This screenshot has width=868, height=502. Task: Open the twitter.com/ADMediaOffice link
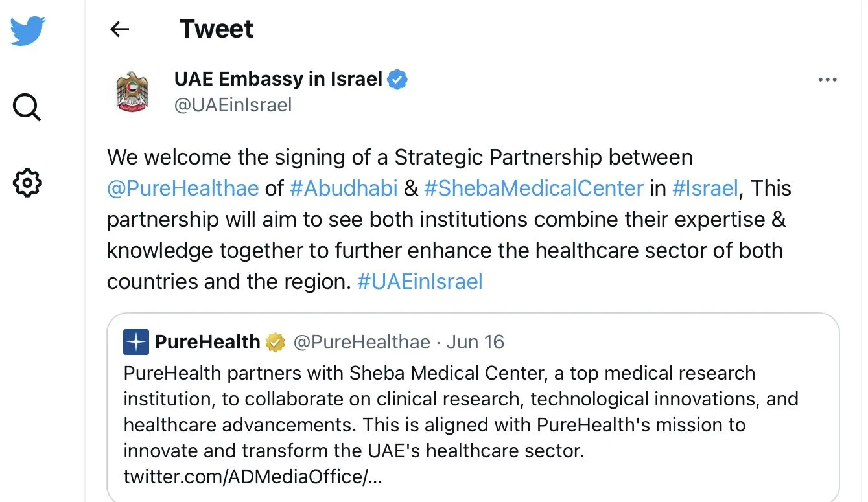(x=253, y=477)
